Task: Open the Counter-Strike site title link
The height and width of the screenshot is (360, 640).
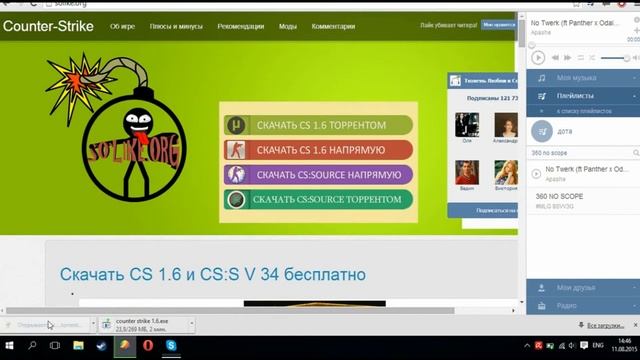Action: pyautogui.click(x=48, y=26)
